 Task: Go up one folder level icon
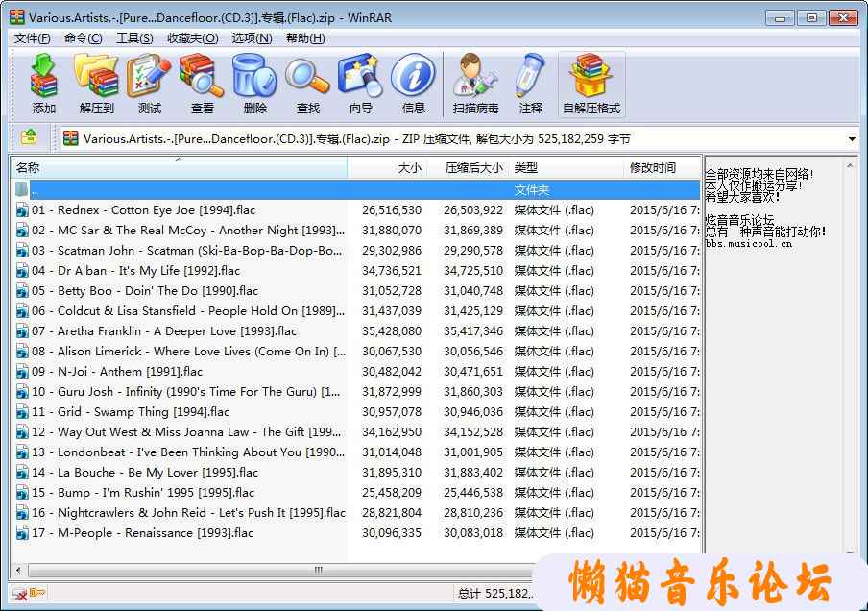click(29, 136)
